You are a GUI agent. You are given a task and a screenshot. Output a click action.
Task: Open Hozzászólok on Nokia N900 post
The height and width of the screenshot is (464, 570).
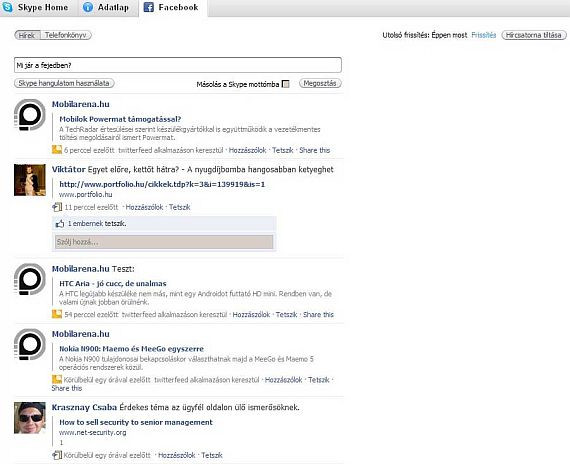[284, 380]
